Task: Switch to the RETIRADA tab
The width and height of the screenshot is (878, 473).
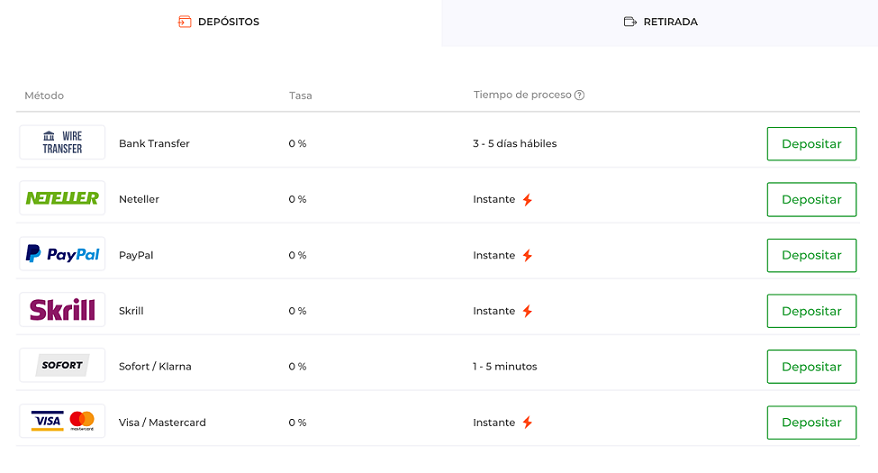Action: pos(660,23)
